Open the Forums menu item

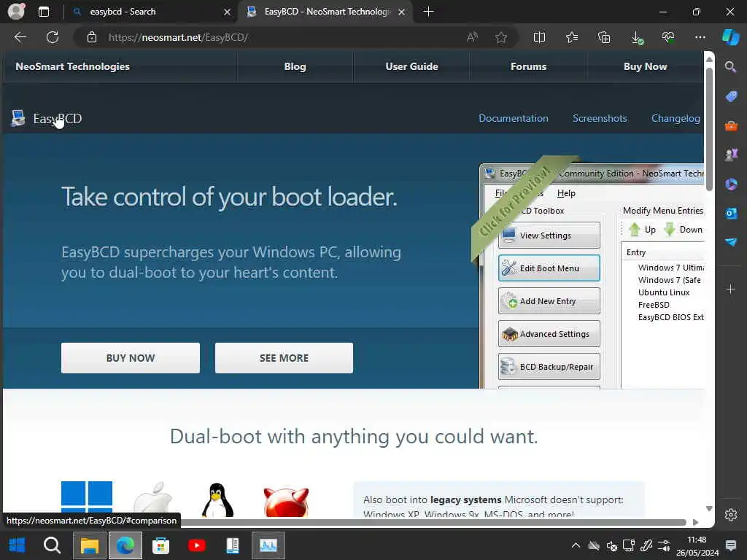click(528, 66)
